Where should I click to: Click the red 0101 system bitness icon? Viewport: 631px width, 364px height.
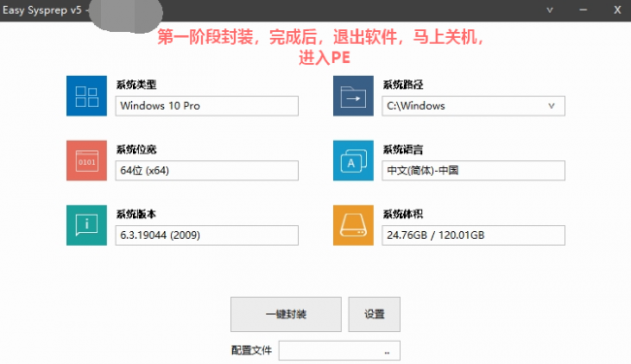click(86, 160)
